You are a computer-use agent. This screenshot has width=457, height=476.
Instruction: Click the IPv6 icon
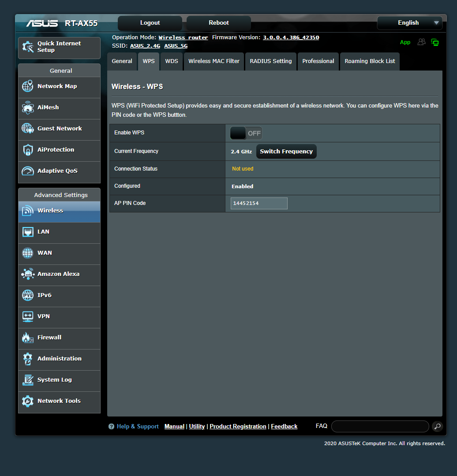click(28, 295)
